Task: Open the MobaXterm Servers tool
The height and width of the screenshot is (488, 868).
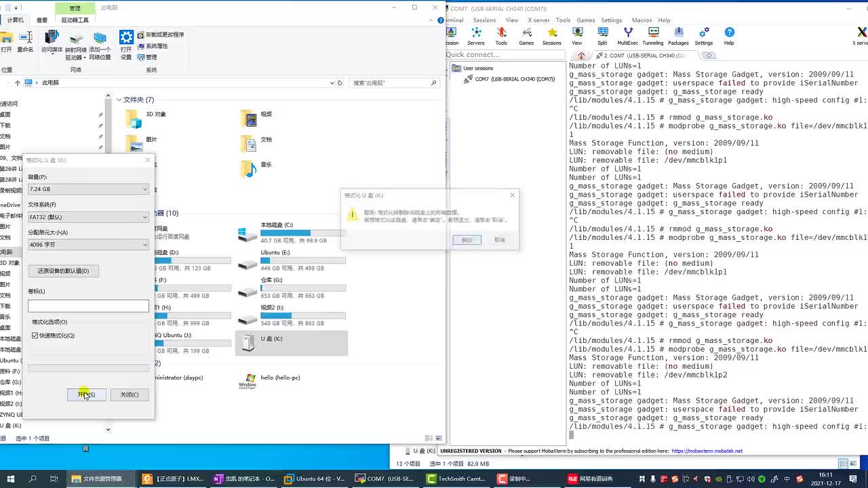Action: pyautogui.click(x=476, y=36)
